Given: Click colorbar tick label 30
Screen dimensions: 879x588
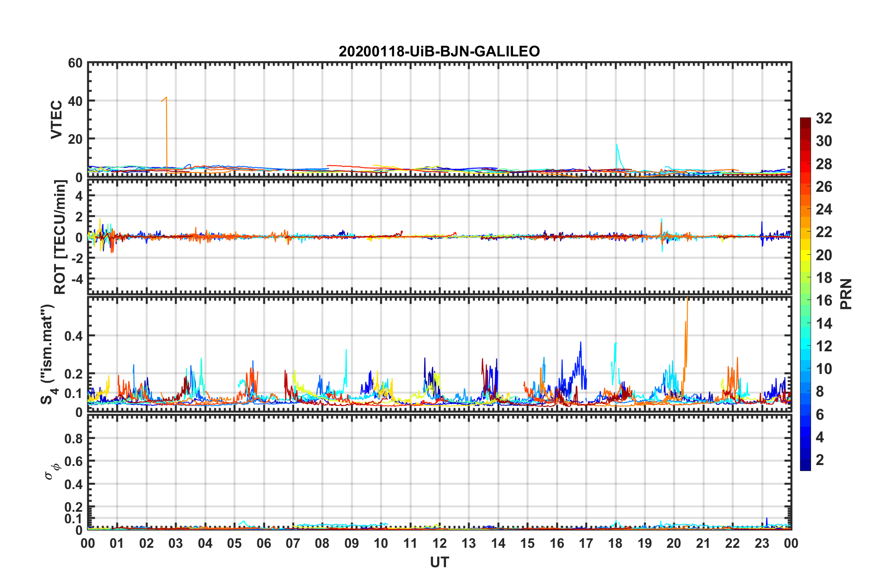Looking at the screenshot, I should click(x=824, y=141).
